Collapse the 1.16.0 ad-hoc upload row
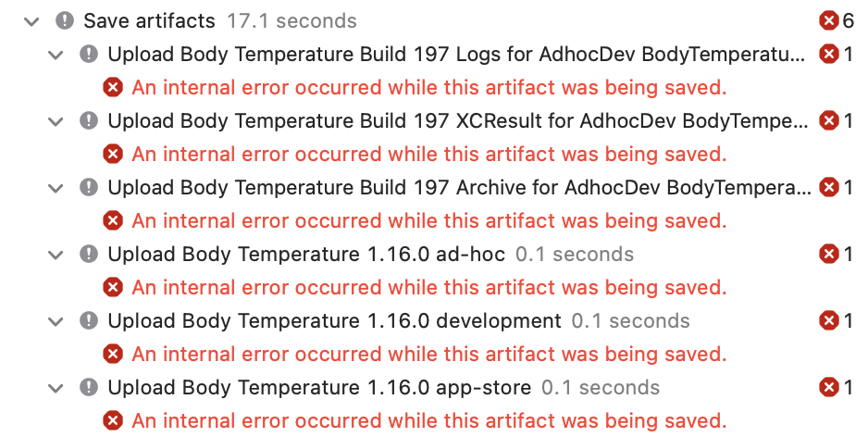Screen dimensions: 868x437 [x=56, y=255]
